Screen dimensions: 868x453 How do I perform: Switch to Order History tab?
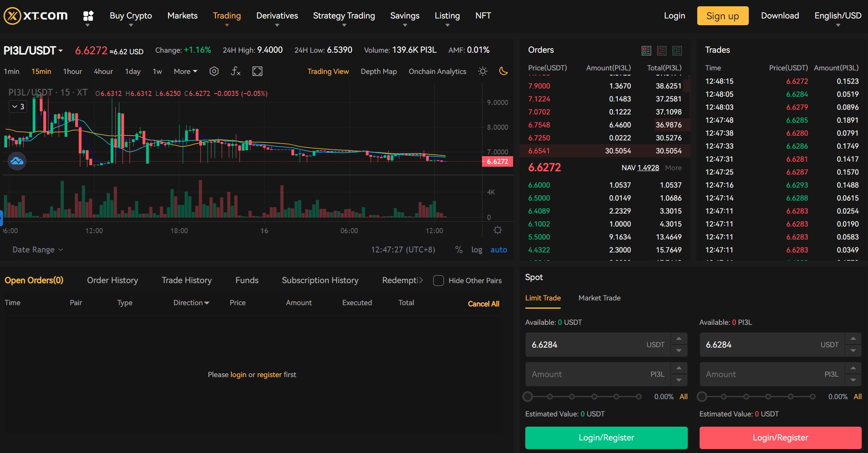[112, 280]
